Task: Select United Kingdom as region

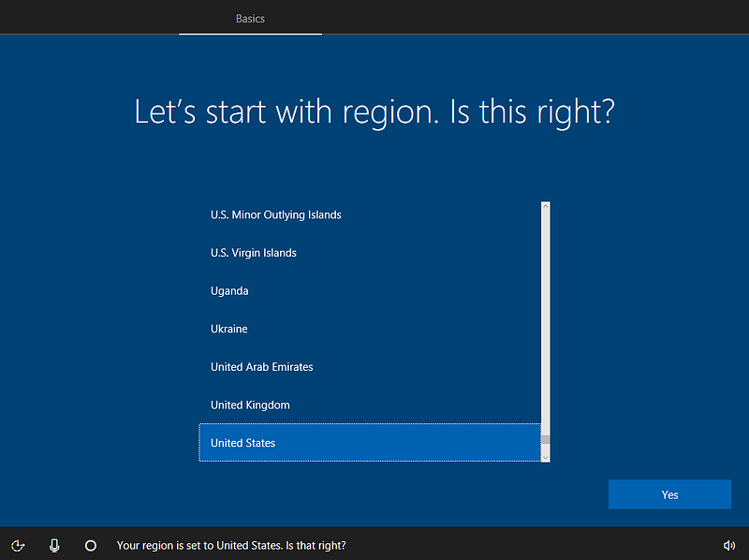Action: pos(370,405)
